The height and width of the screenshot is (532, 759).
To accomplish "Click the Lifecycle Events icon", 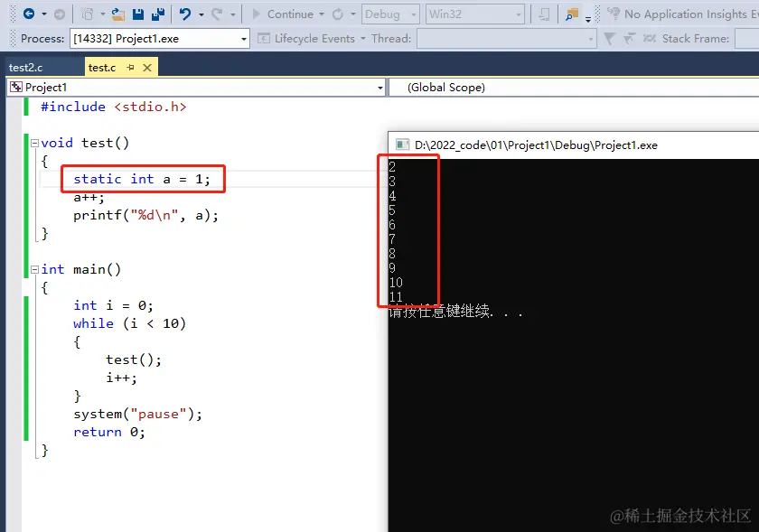I will click(264, 38).
